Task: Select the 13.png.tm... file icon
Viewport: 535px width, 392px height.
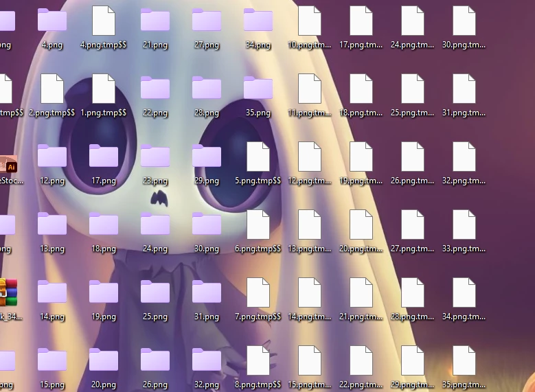Action: click(x=310, y=224)
